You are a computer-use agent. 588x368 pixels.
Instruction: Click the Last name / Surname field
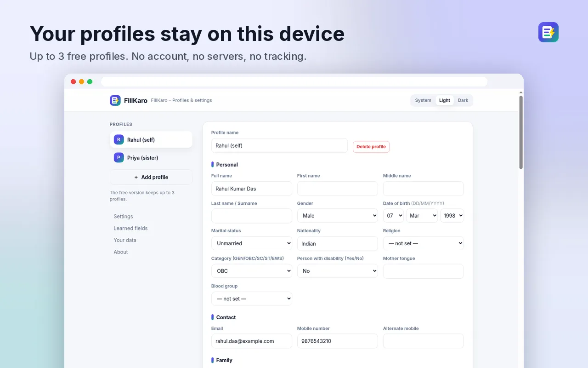pos(252,216)
